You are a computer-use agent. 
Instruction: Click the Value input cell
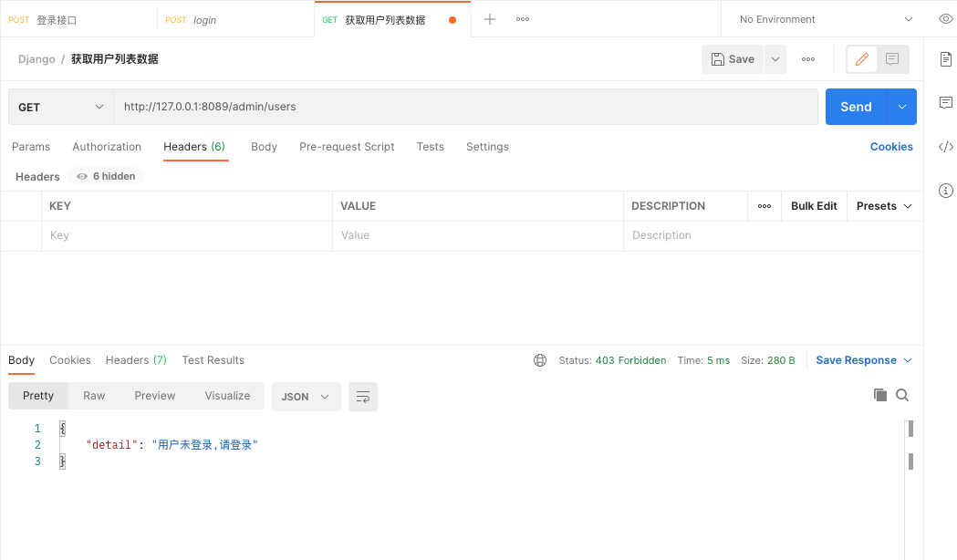478,235
